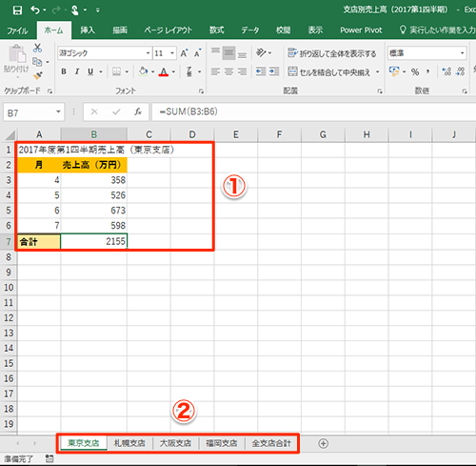
Task: Click セルを結合して中央揃え button
Action: [x=328, y=72]
